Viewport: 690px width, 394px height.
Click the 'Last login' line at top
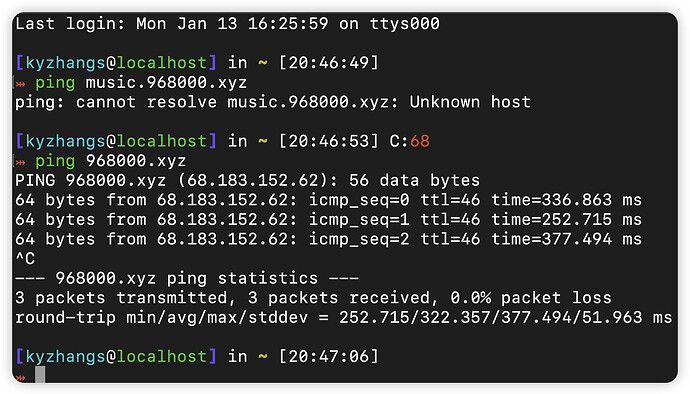(x=228, y=24)
